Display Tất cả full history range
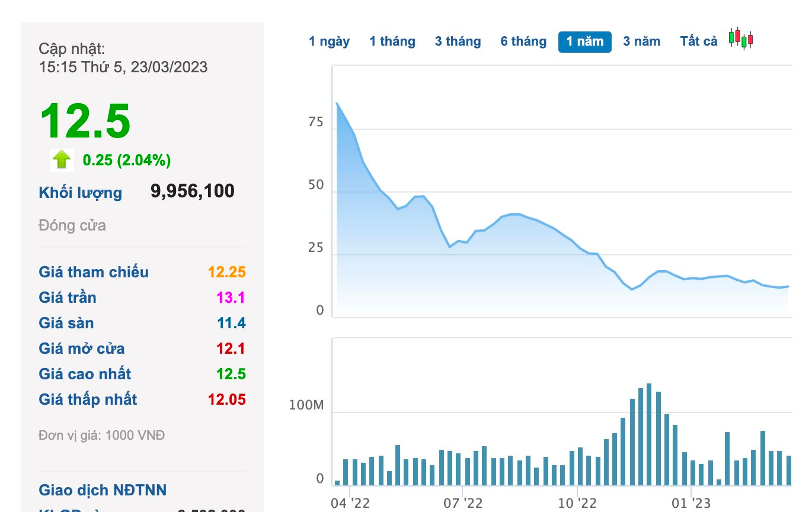Screen dimensions: 812x512 pos(698,41)
